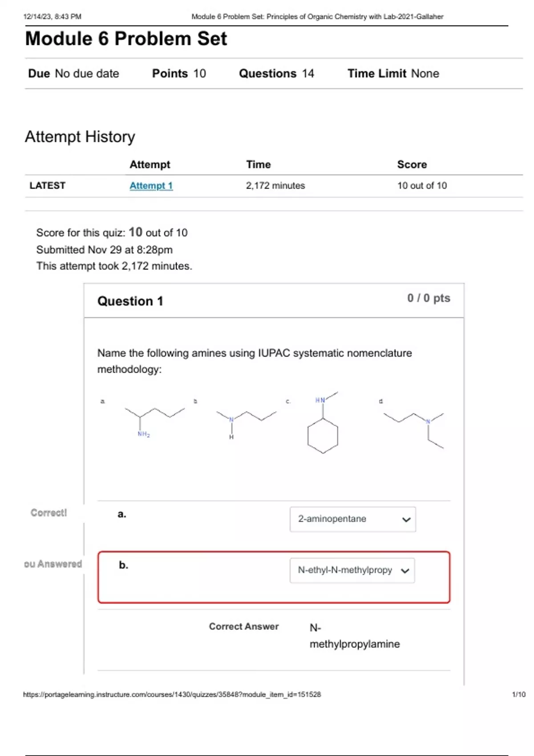534x756 pixels.
Task: Select the ou Answered status marker
Action: (53, 564)
